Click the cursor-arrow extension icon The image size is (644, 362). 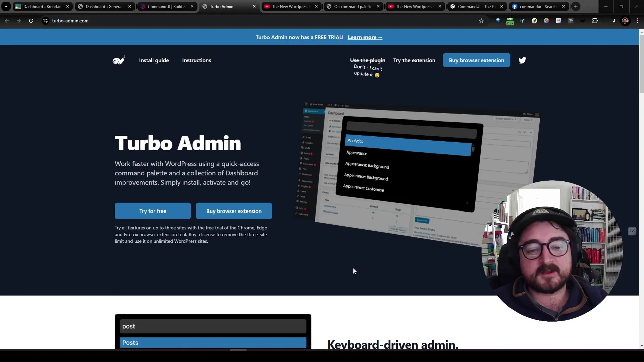[522, 21]
